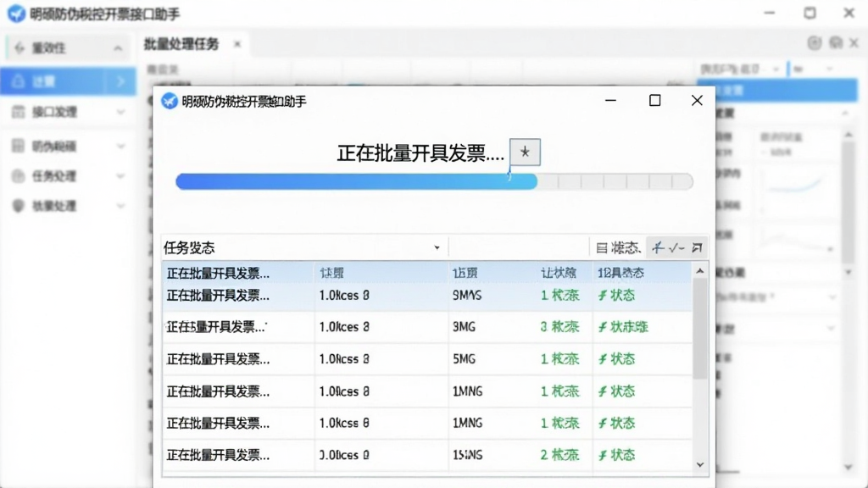Select the 3MG cell in the task table
The height and width of the screenshot is (488, 868).
pyautogui.click(x=464, y=327)
